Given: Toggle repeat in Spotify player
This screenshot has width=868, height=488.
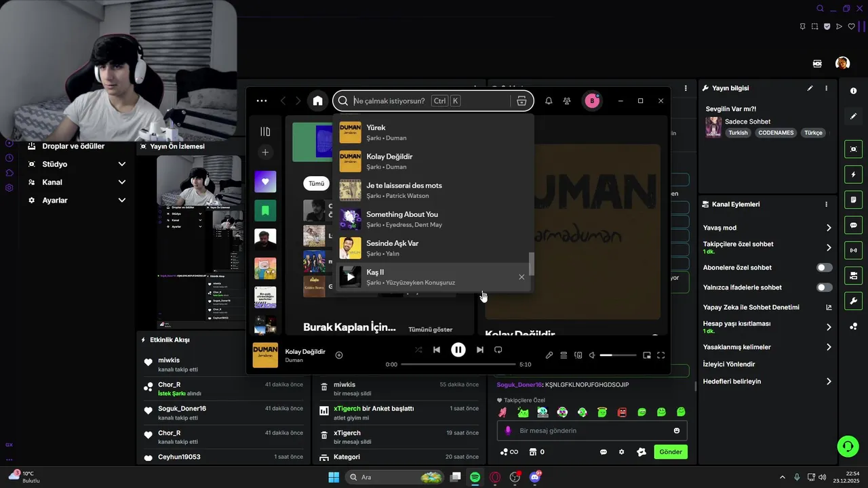Looking at the screenshot, I should click(498, 350).
